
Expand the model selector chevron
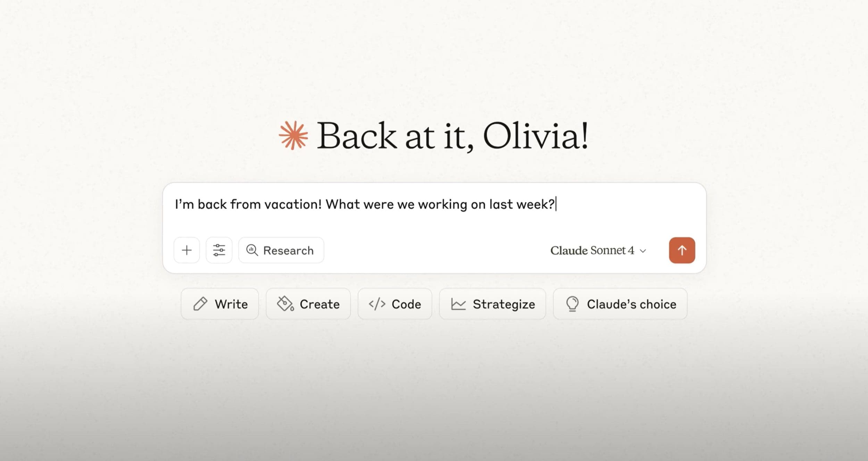pyautogui.click(x=643, y=251)
